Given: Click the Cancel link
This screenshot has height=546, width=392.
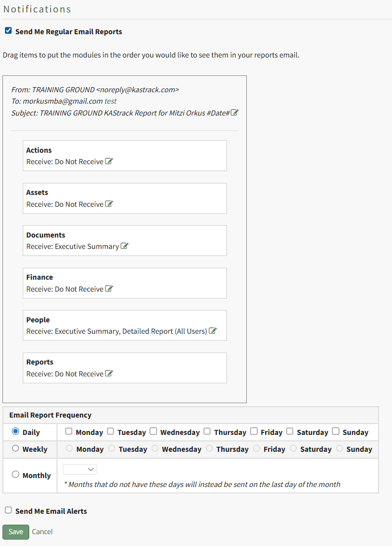Looking at the screenshot, I should (42, 532).
